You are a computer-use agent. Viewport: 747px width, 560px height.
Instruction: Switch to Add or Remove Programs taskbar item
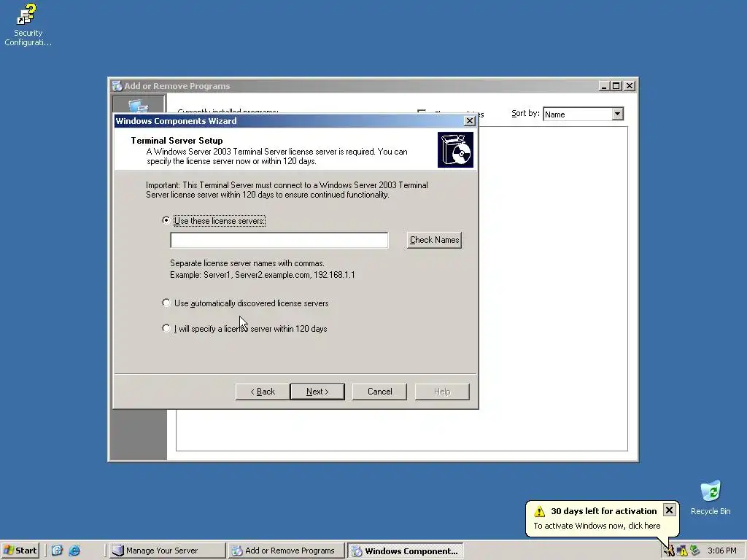pos(286,551)
